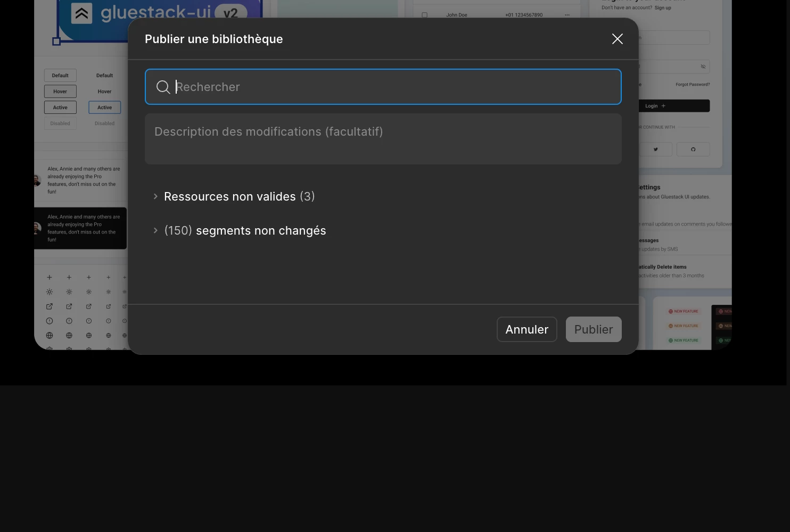Expand Ressources non valides chevron
The height and width of the screenshot is (532, 790).
155,196
